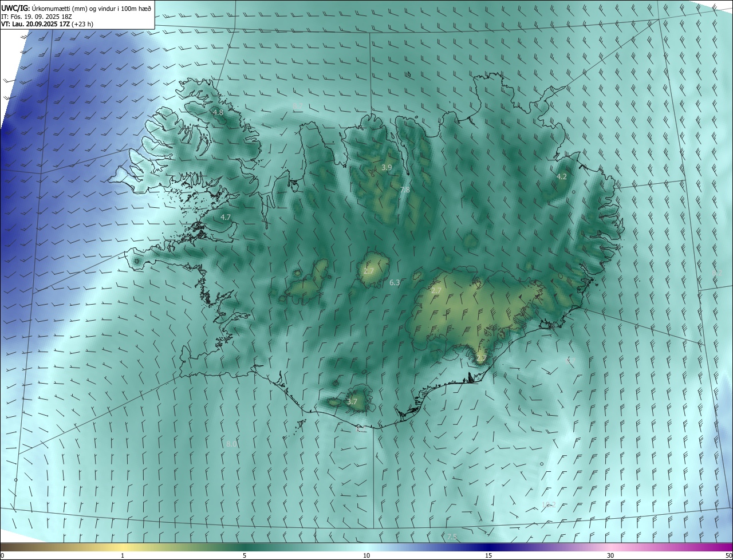The image size is (733, 560).
Task: Click the 4.8 value in the Westfjords
Action: pos(218,113)
